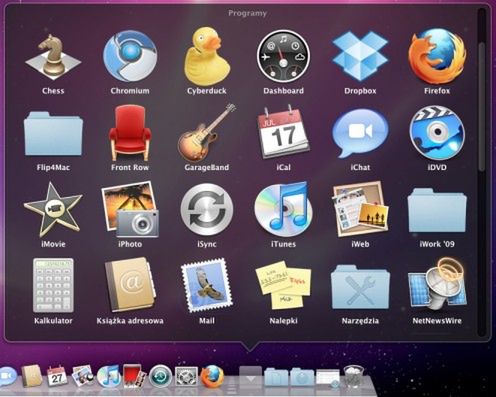
Task: Open the iDVD app
Action: pos(437,133)
